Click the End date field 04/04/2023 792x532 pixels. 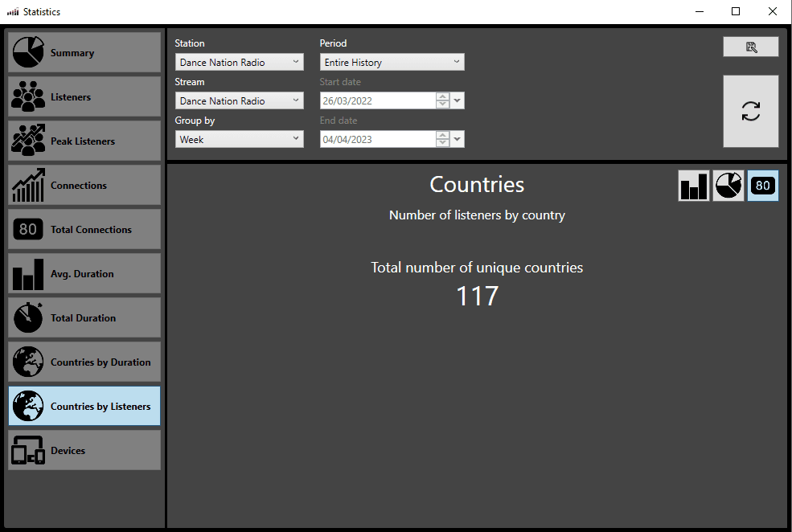pyautogui.click(x=378, y=139)
